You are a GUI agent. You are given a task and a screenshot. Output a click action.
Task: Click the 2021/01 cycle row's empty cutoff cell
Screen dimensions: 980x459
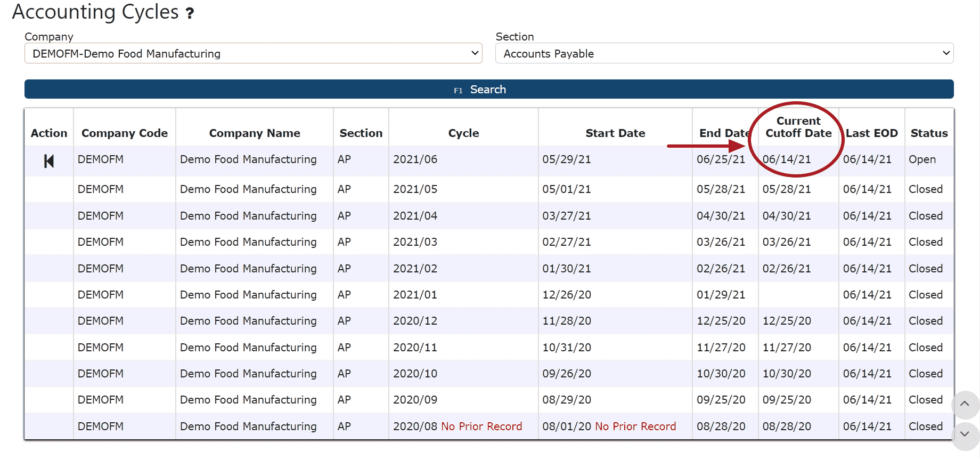point(798,295)
